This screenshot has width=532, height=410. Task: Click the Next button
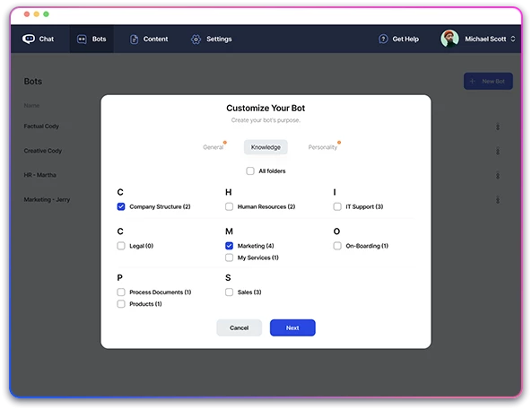[292, 327]
